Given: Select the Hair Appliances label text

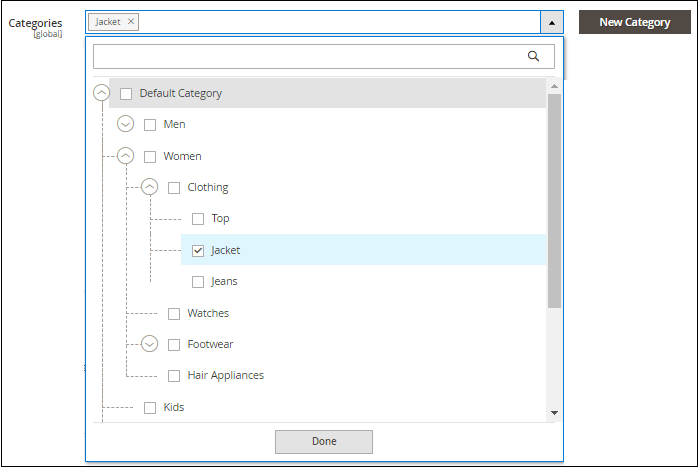Looking at the screenshot, I should tap(226, 376).
